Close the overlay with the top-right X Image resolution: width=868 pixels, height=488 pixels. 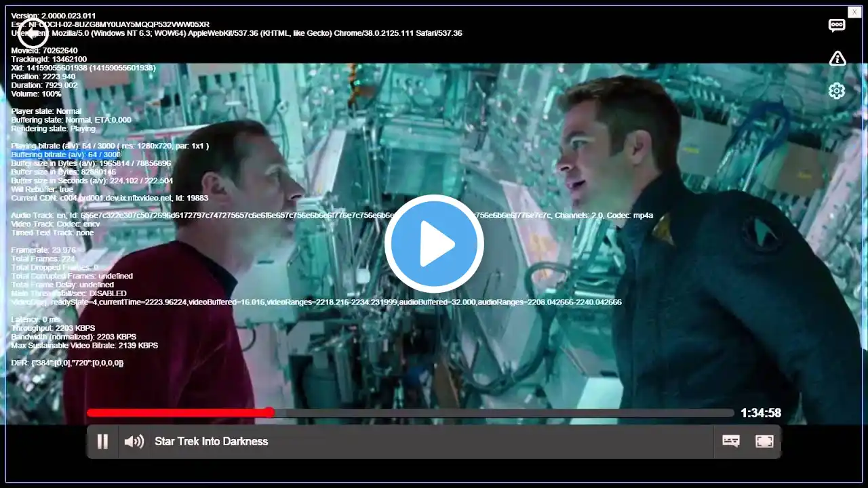point(854,12)
